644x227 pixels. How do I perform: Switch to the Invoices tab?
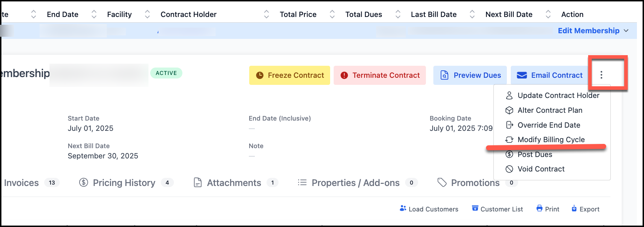[x=21, y=183]
